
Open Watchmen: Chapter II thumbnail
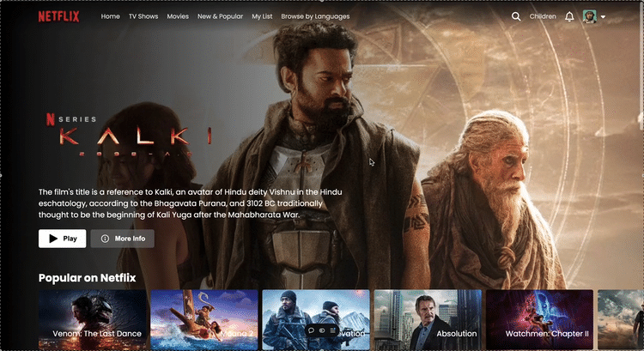tap(539, 320)
